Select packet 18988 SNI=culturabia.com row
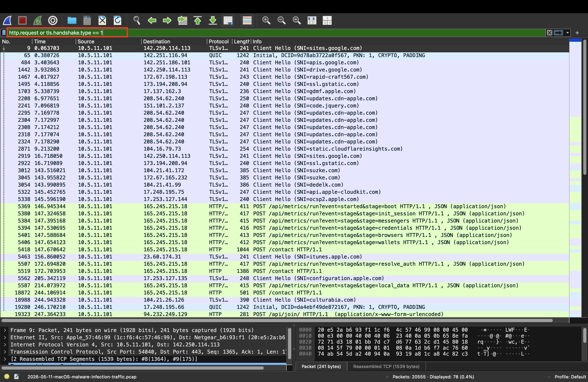 [x=285, y=300]
